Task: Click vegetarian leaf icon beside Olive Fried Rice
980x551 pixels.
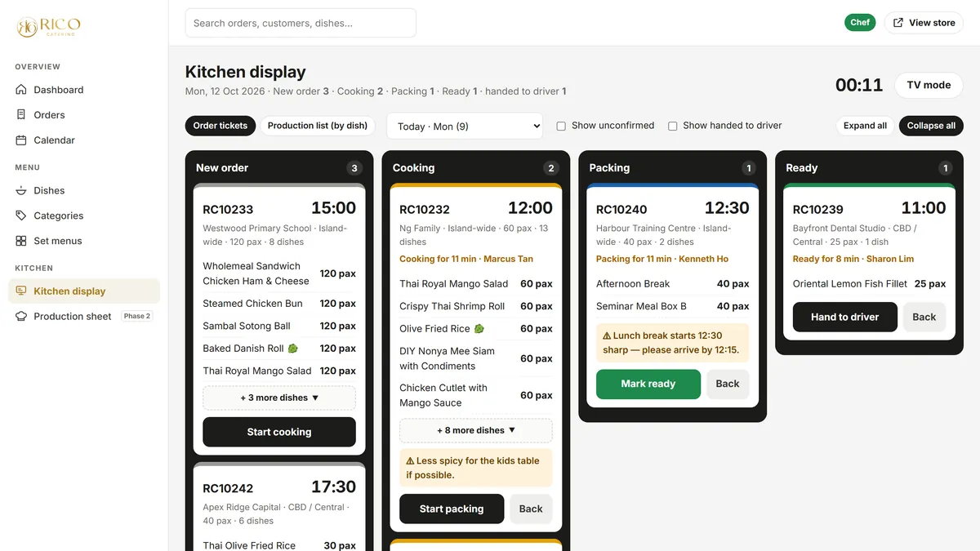Action: tap(479, 329)
